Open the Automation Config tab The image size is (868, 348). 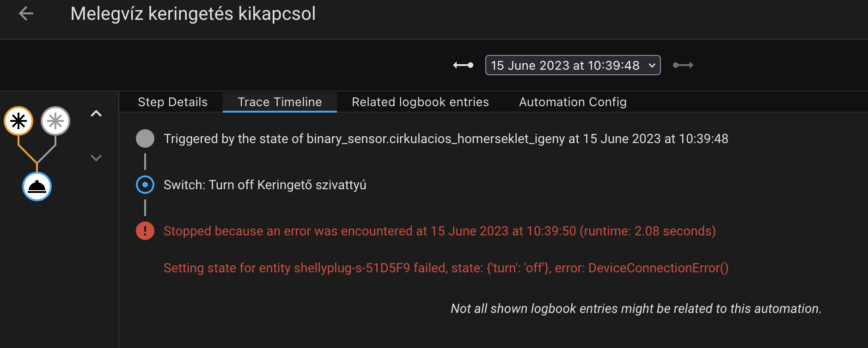click(x=573, y=102)
